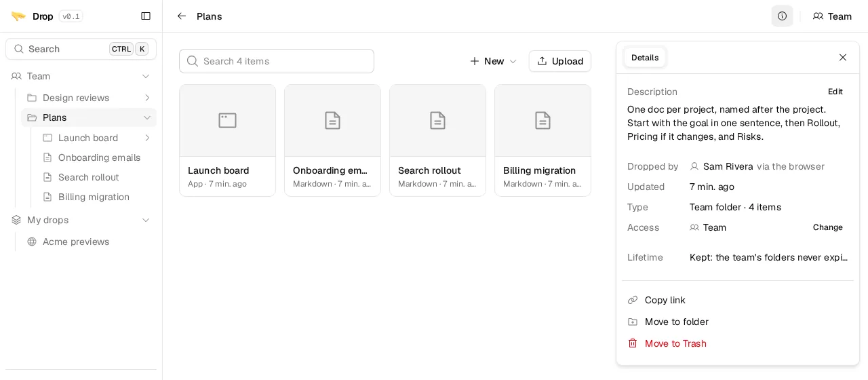Choose Move to folder
This screenshot has height=380, width=868.
click(677, 322)
